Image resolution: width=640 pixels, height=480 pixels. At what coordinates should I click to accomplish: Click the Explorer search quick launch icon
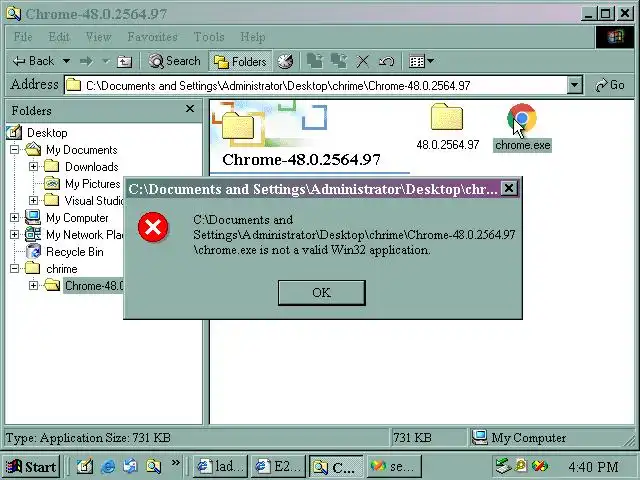click(x=153, y=466)
